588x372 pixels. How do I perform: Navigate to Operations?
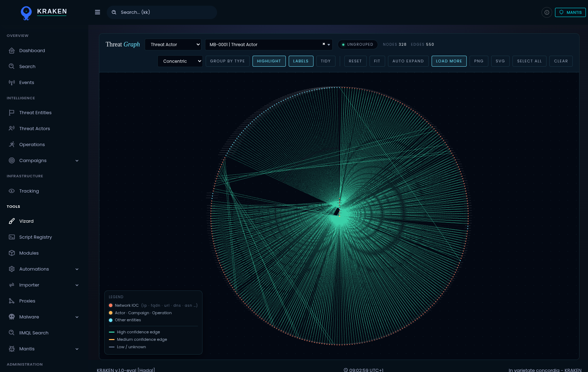(32, 145)
